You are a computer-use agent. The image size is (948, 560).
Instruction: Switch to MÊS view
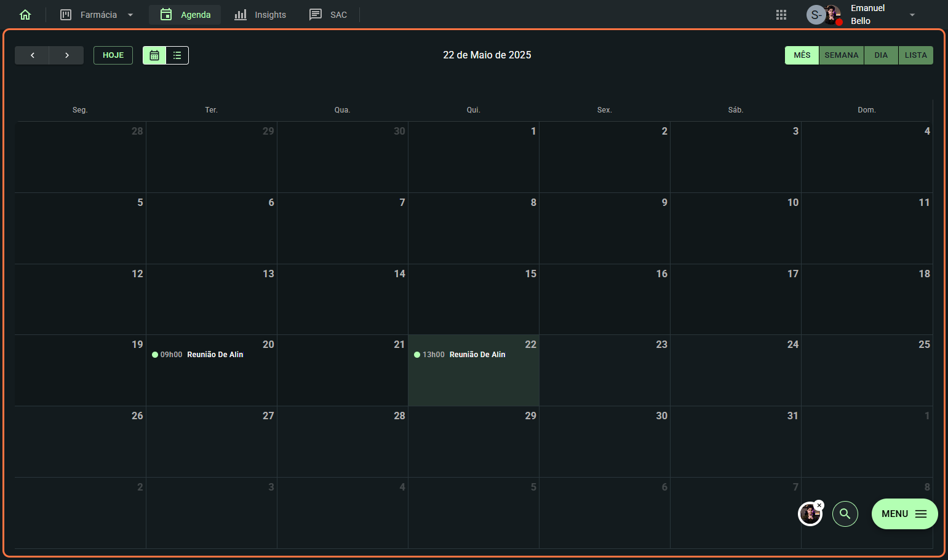(x=802, y=55)
